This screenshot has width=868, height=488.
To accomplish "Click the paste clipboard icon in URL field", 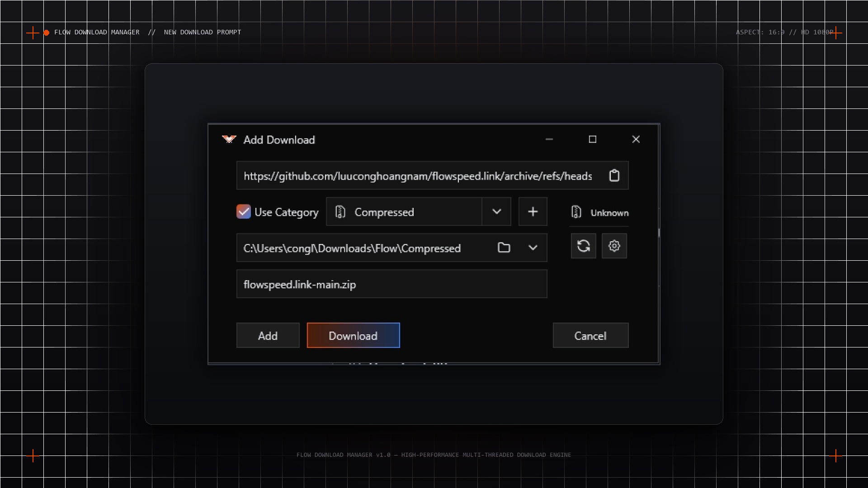I will click(x=614, y=175).
